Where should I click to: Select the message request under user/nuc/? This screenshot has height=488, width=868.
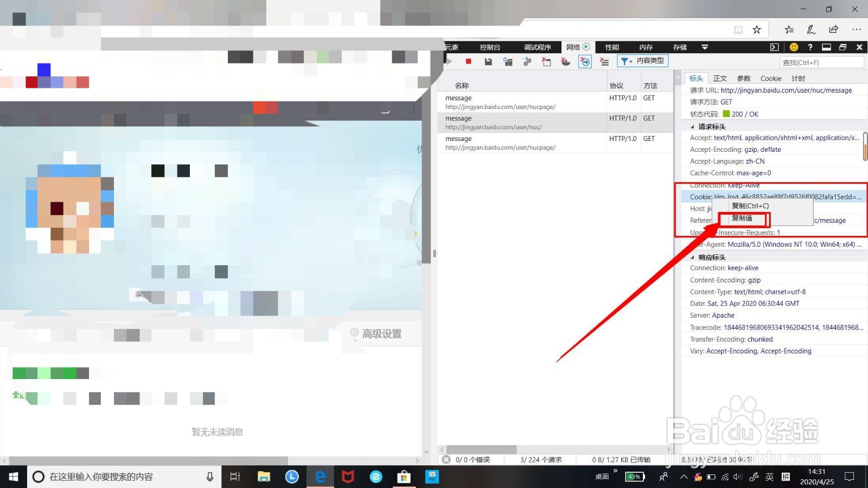pos(555,123)
